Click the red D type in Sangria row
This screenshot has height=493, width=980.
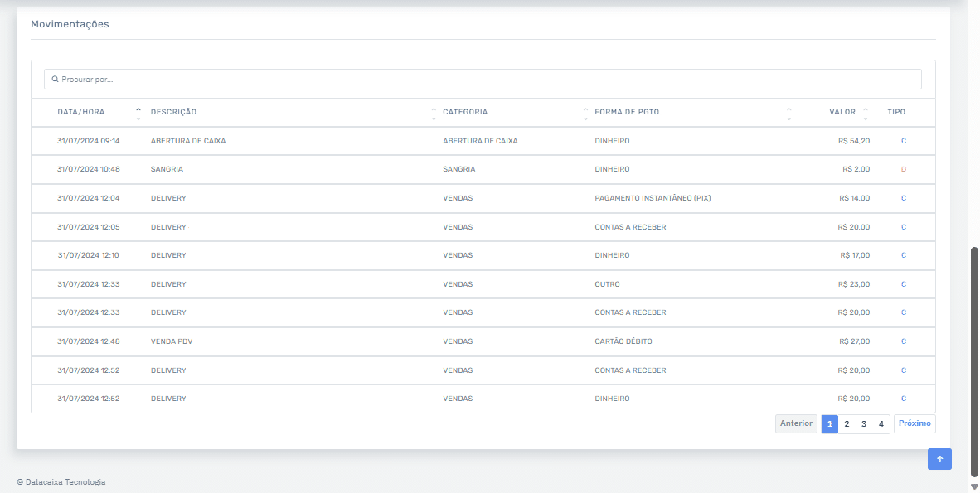[904, 169]
